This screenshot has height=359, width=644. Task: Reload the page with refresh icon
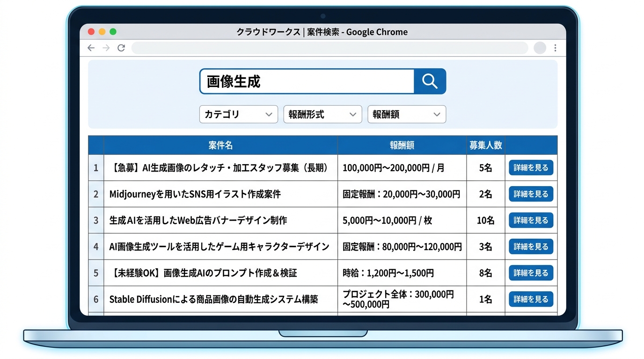click(121, 48)
